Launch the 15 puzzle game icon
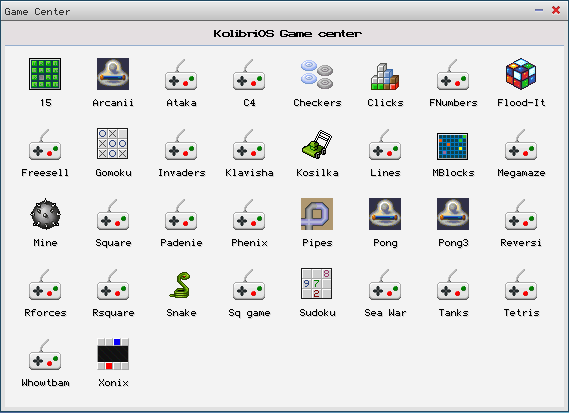Image resolution: width=569 pixels, height=413 pixels. [x=45, y=74]
